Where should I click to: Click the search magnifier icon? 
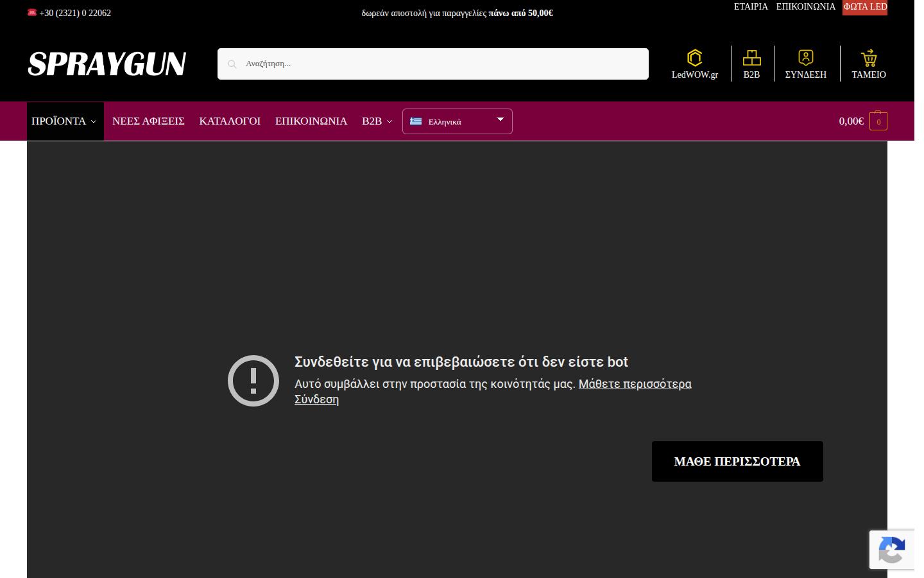[232, 64]
